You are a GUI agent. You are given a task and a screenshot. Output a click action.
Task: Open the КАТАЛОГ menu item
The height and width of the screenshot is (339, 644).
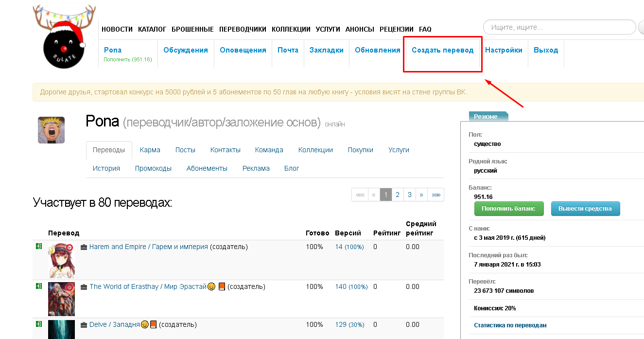click(152, 29)
